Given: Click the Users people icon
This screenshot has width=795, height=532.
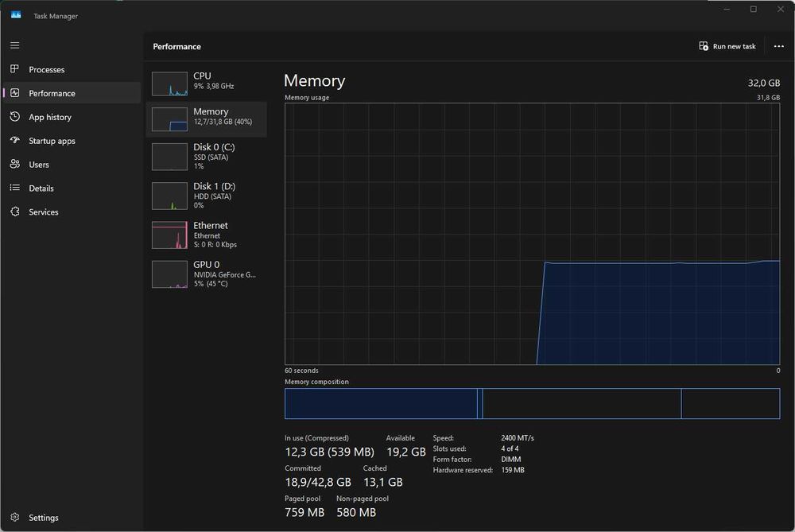Looking at the screenshot, I should tap(14, 164).
